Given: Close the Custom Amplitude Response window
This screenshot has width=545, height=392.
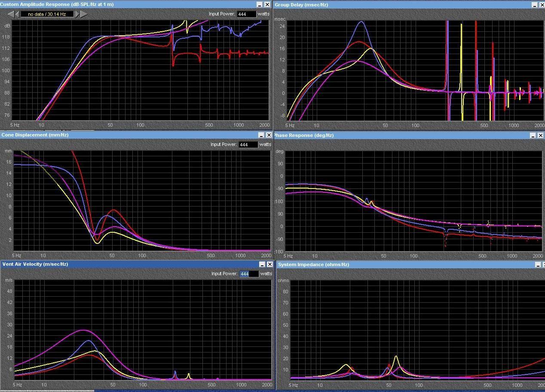Looking at the screenshot, I should pos(267,4).
